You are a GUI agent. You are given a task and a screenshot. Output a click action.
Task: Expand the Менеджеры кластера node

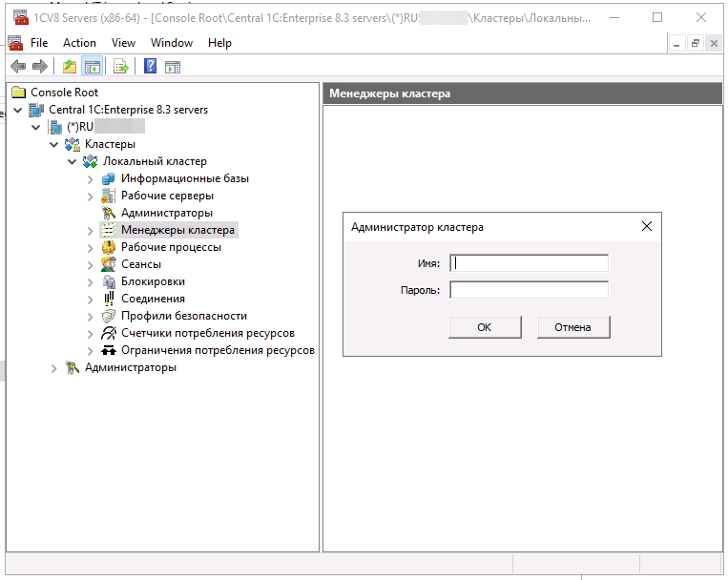[91, 230]
